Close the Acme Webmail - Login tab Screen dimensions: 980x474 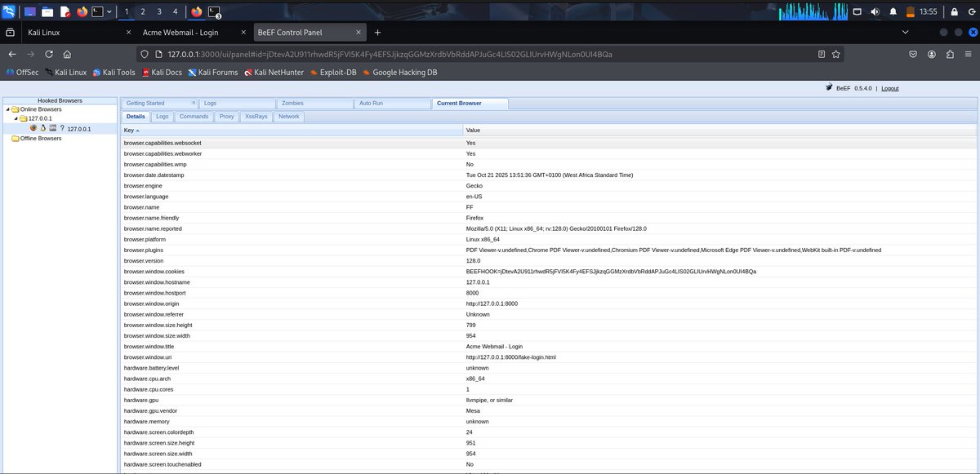click(x=243, y=32)
